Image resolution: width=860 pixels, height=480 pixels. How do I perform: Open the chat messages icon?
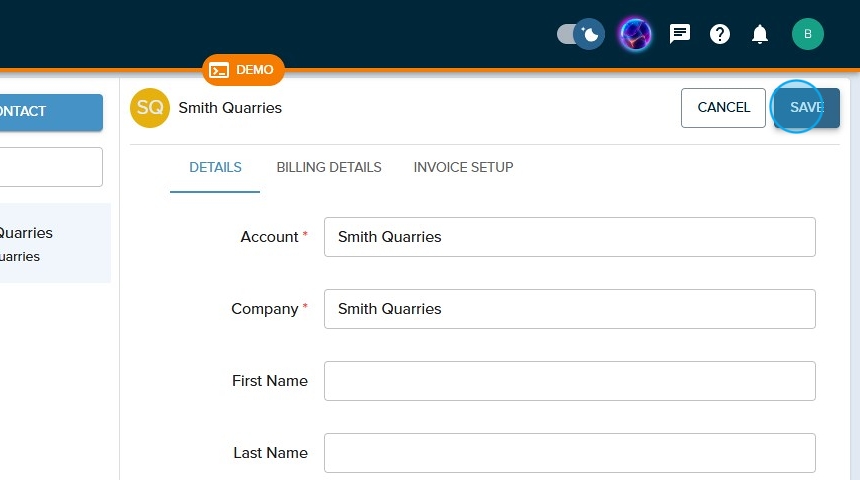point(680,34)
